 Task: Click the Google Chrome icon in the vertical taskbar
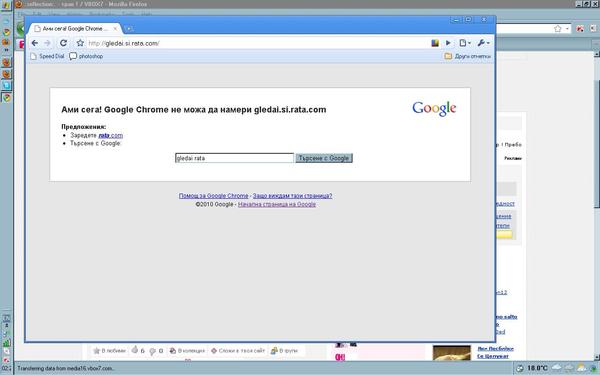point(6,97)
